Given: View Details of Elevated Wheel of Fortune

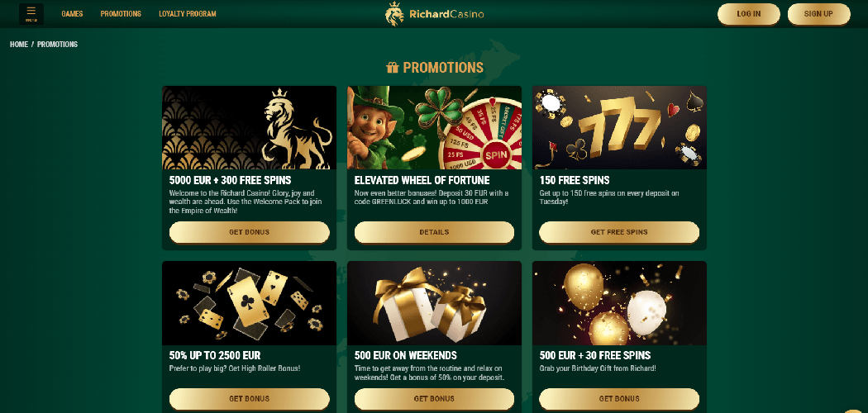Looking at the screenshot, I should [x=434, y=232].
